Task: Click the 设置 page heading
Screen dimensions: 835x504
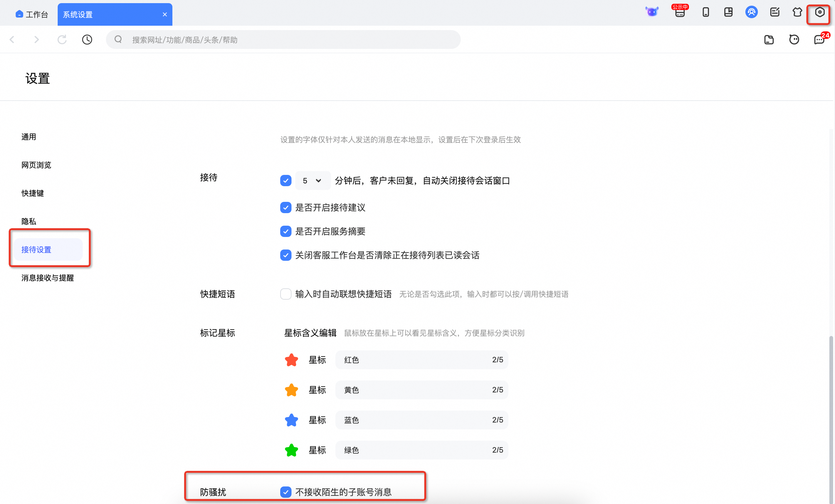Action: click(x=38, y=79)
